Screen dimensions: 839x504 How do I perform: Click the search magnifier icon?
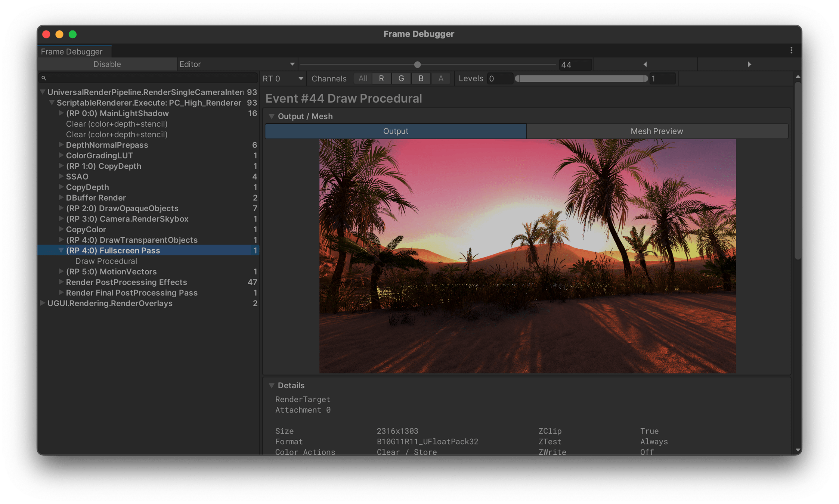coord(44,78)
